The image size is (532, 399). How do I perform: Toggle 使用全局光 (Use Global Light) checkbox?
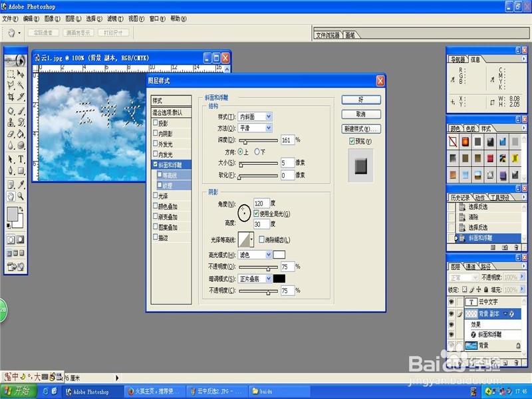256,213
